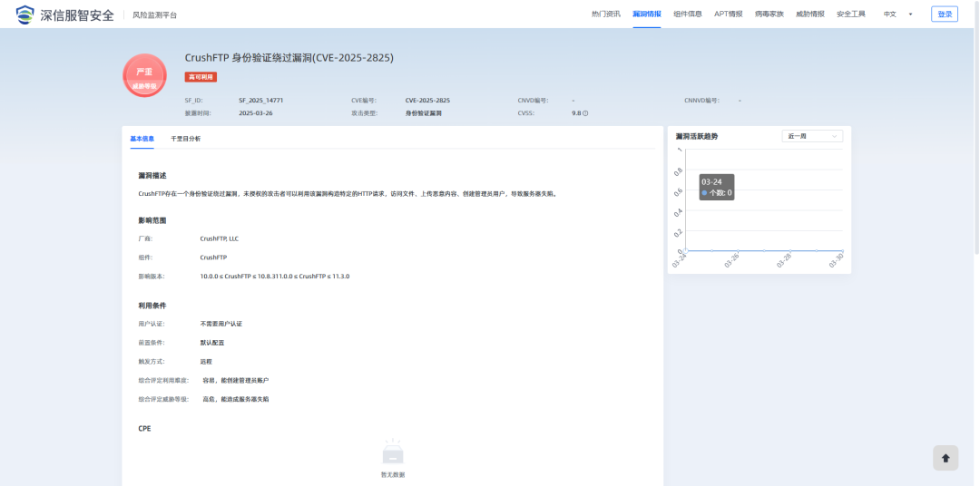The height and width of the screenshot is (486, 980).
Task: Click the 利用条件 section heading
Action: pyautogui.click(x=152, y=306)
